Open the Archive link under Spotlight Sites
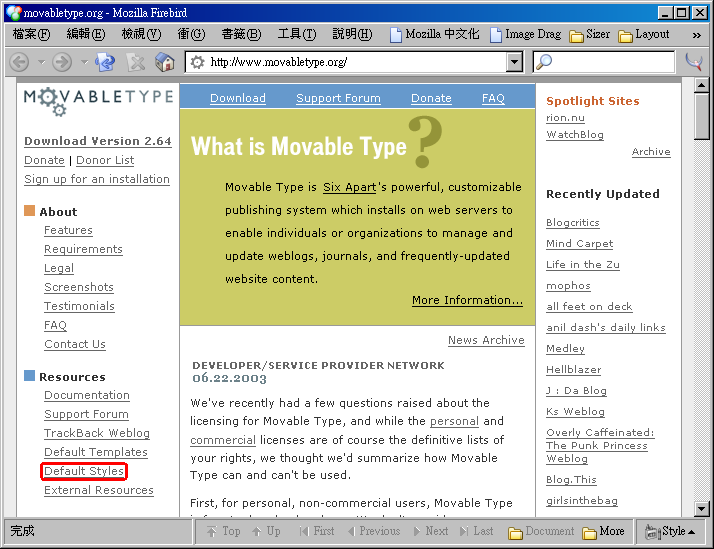 point(651,152)
